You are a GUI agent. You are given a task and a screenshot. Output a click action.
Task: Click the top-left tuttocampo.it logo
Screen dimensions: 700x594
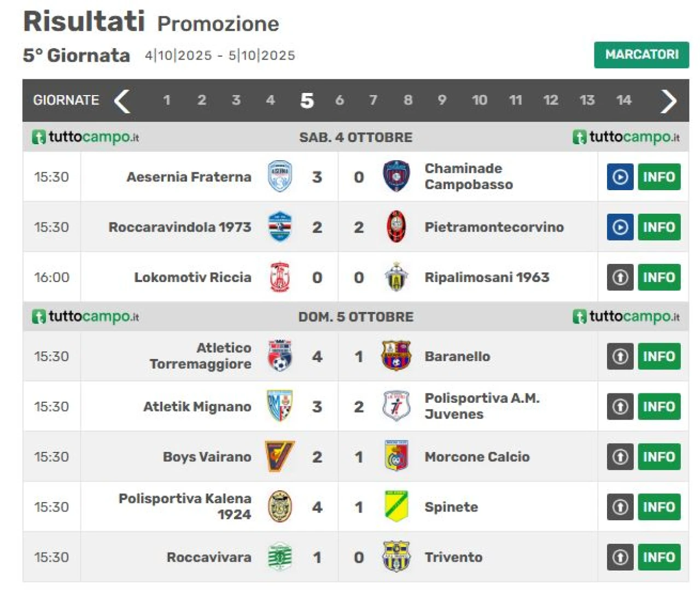(86, 137)
